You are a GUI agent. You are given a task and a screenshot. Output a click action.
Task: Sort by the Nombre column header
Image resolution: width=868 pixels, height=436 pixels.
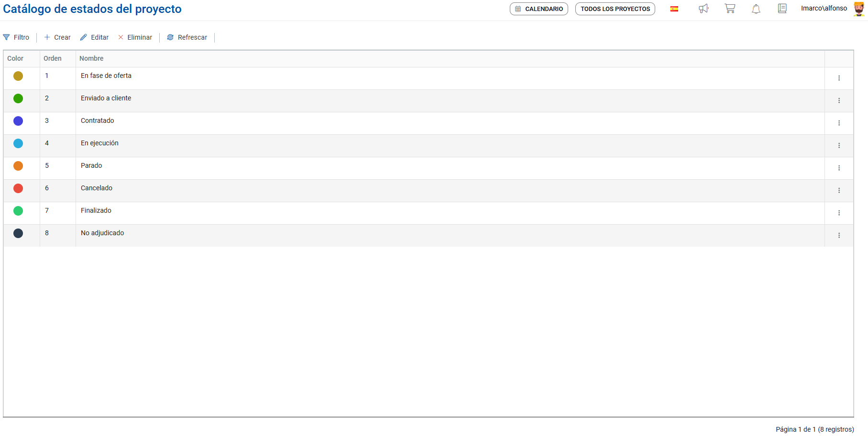pyautogui.click(x=91, y=58)
